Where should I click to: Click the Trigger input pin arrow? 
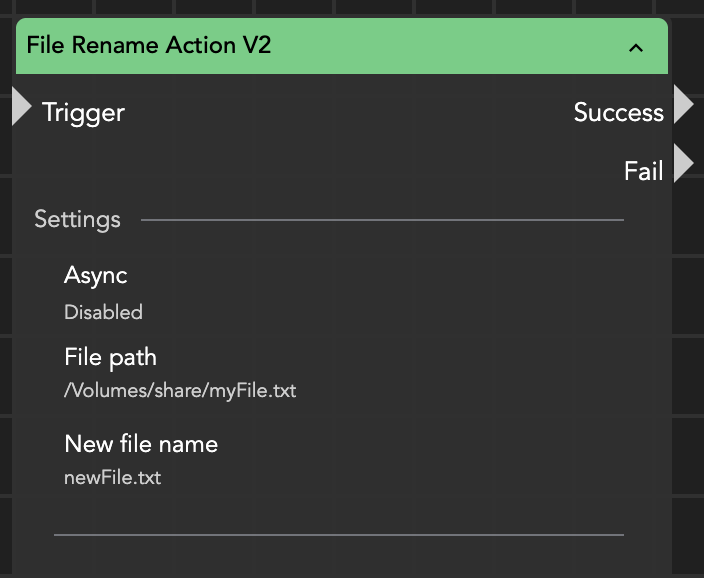(22, 107)
